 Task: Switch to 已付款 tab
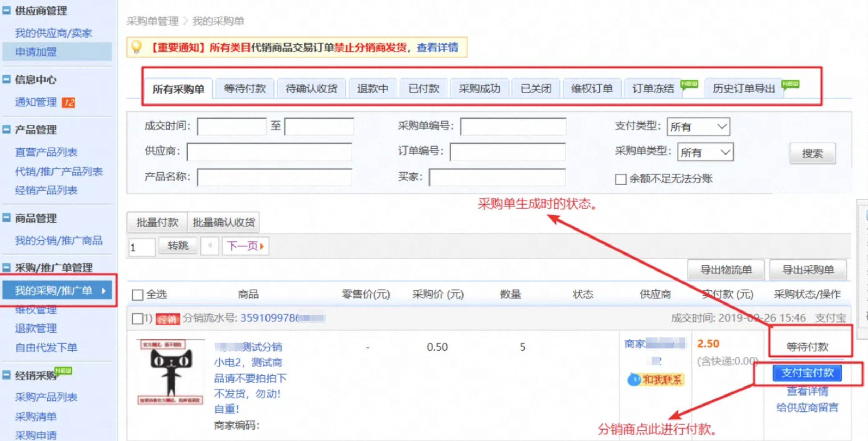point(424,89)
